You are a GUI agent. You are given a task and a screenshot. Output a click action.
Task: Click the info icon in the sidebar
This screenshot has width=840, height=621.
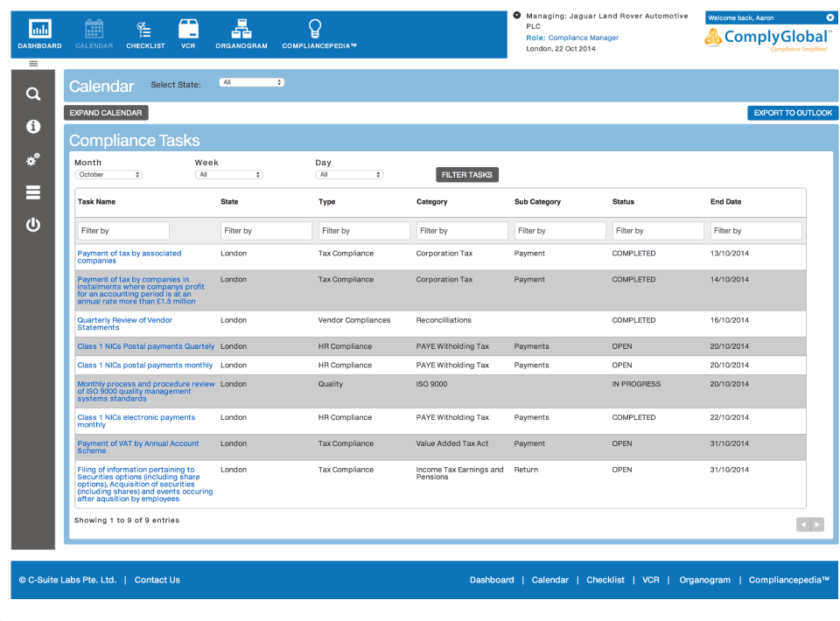click(x=32, y=126)
